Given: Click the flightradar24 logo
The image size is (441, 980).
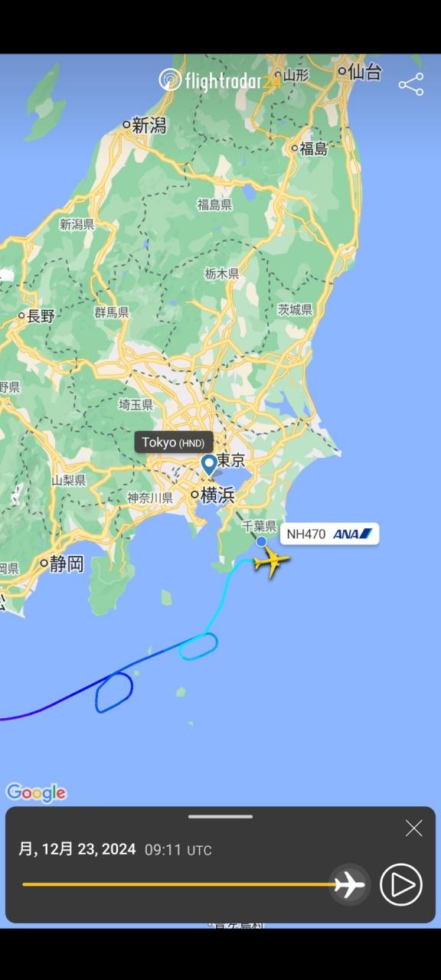Looking at the screenshot, I should pos(220,80).
